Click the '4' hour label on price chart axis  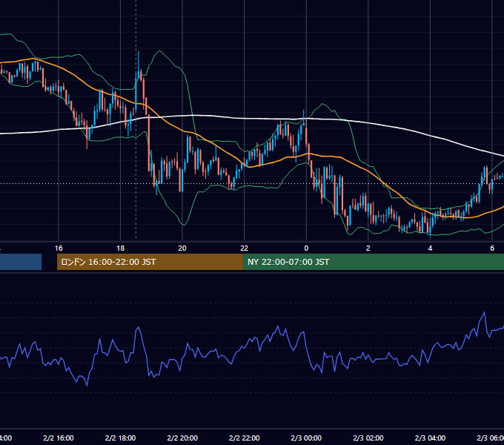[430, 248]
